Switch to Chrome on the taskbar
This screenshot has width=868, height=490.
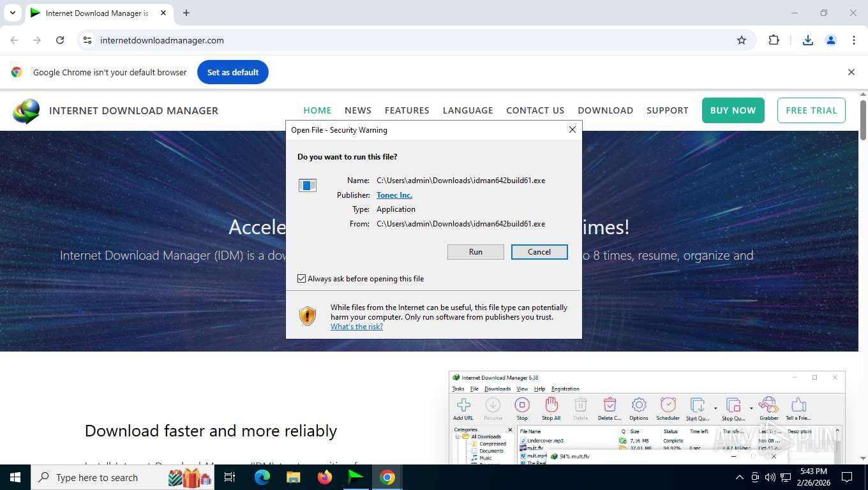point(387,477)
